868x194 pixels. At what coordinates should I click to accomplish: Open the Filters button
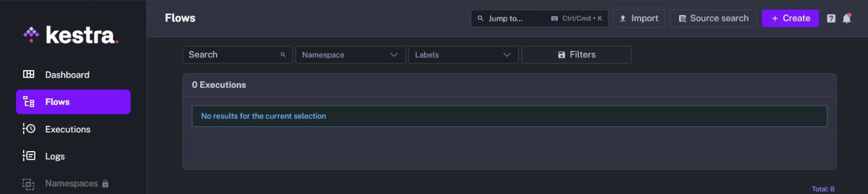point(576,55)
